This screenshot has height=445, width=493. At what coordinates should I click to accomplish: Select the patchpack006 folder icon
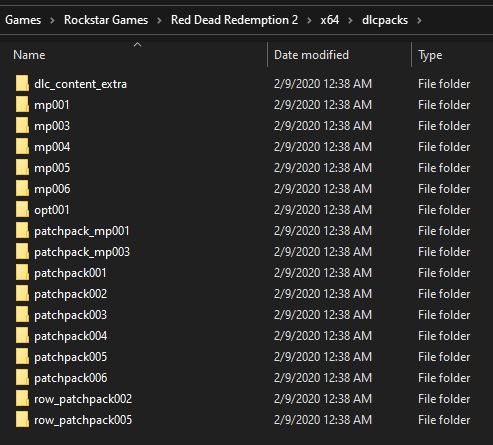point(22,377)
